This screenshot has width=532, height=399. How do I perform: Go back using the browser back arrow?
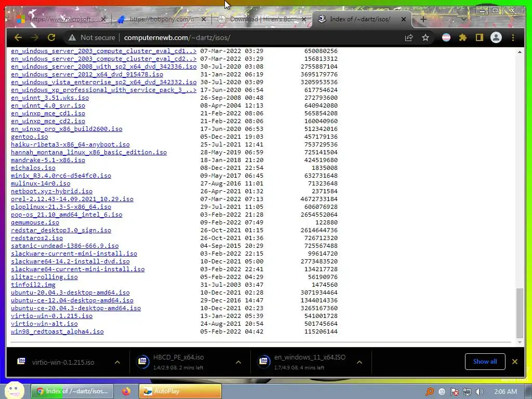point(18,37)
